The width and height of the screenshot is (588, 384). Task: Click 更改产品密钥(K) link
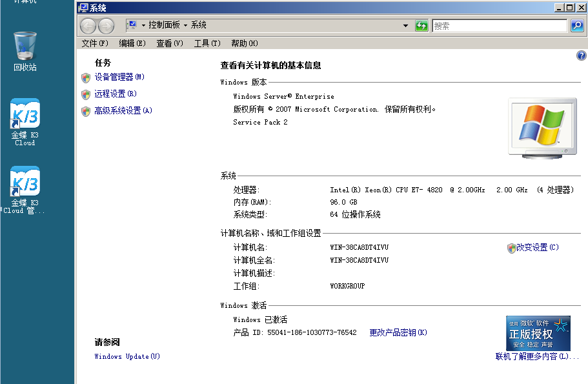pos(398,332)
